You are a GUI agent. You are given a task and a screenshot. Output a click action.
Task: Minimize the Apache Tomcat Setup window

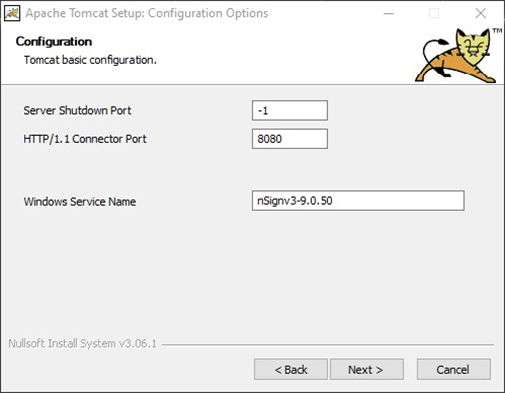point(389,14)
